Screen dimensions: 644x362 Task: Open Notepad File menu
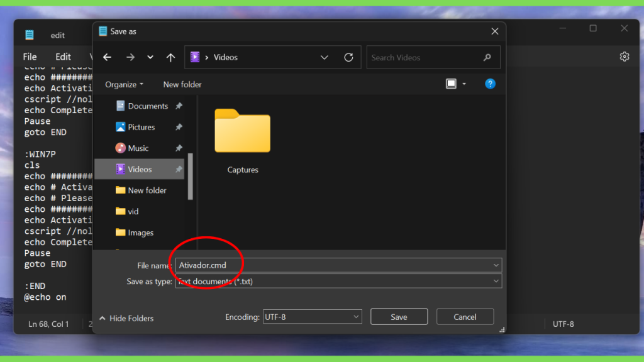30,57
